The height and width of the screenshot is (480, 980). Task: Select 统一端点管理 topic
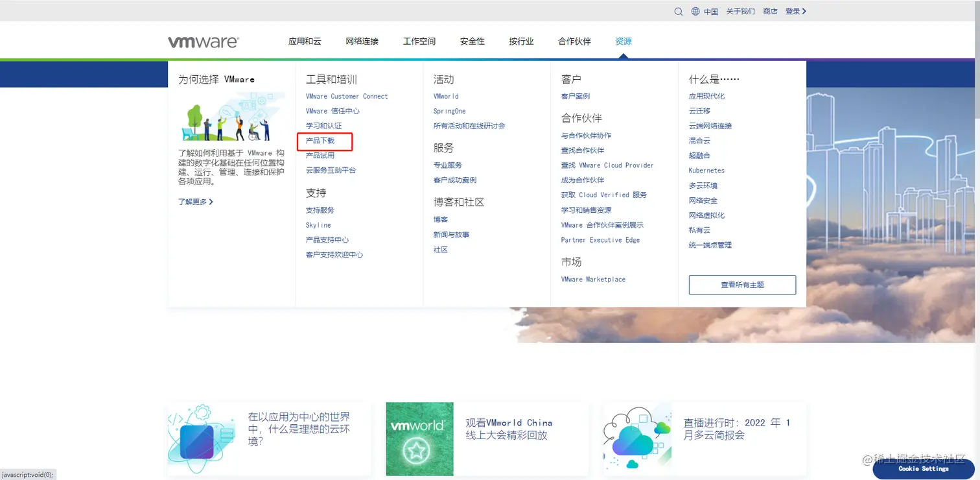tap(710, 245)
